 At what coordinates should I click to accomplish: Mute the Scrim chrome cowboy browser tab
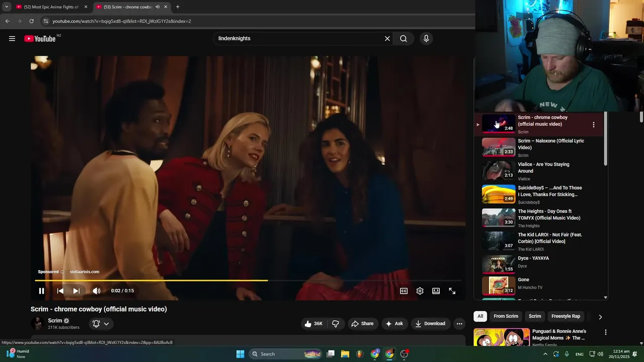157,7
